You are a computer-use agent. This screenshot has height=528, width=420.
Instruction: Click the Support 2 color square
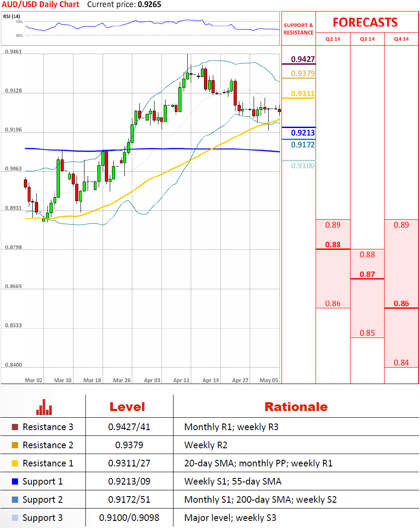pos(15,500)
